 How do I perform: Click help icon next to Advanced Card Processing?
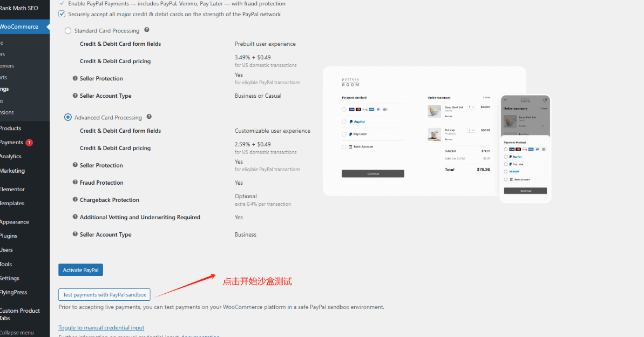[x=149, y=117]
